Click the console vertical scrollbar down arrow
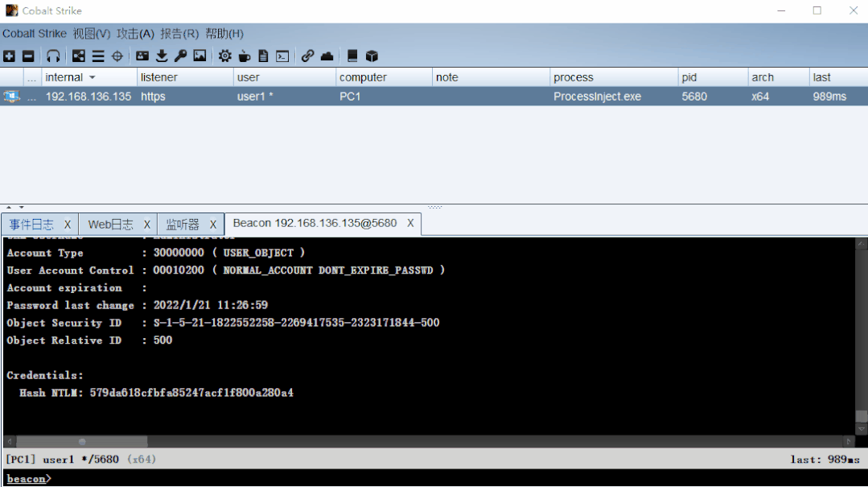The height and width of the screenshot is (487, 868). (862, 429)
